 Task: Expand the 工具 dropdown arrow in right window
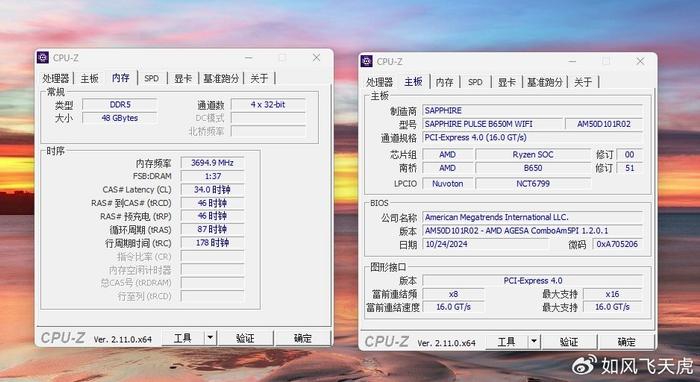coord(534,342)
